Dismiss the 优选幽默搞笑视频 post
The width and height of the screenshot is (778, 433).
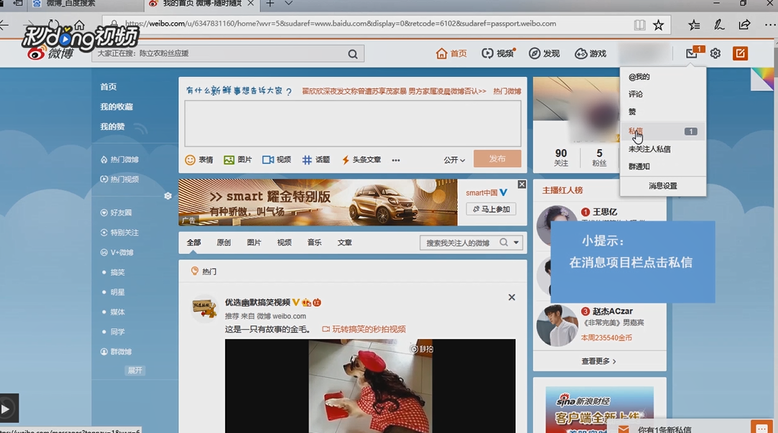point(512,297)
